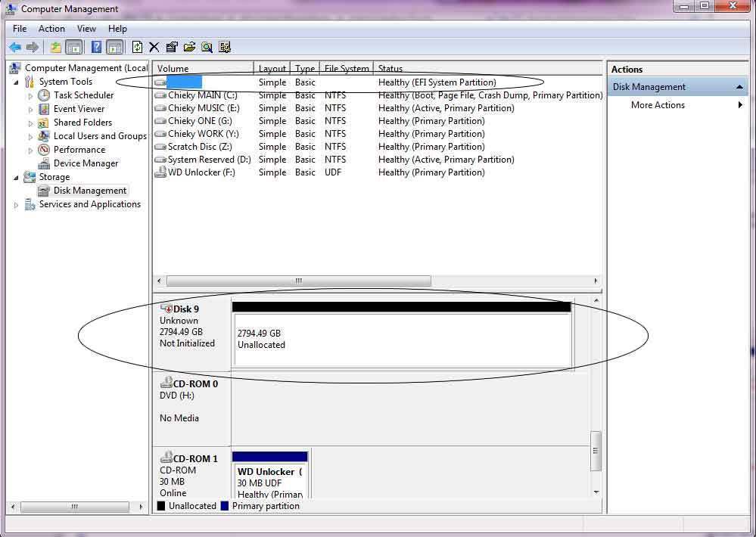Select Event Viewer tree node
Viewport: 756px width, 537px height.
pos(79,109)
